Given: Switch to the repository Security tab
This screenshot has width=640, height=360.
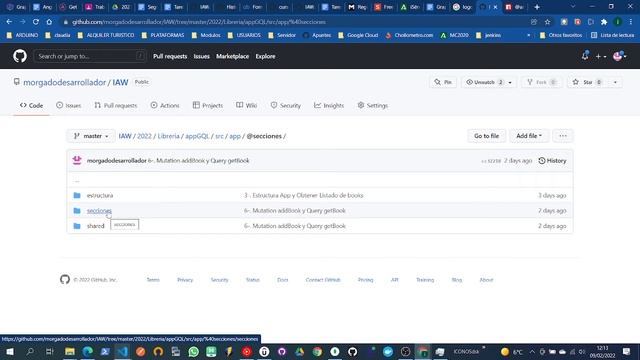Looking at the screenshot, I should pyautogui.click(x=286, y=105).
